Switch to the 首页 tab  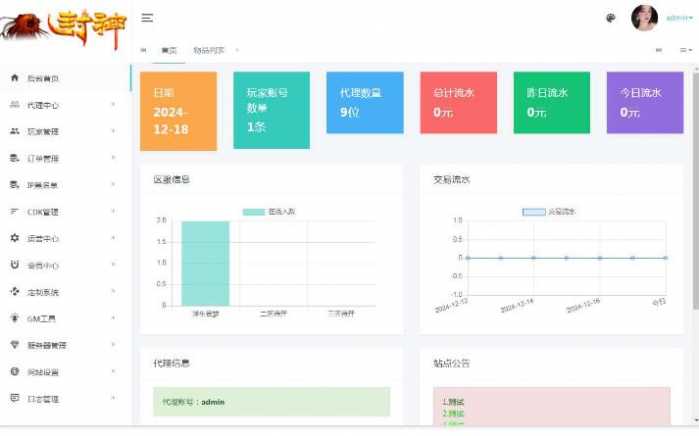(169, 49)
